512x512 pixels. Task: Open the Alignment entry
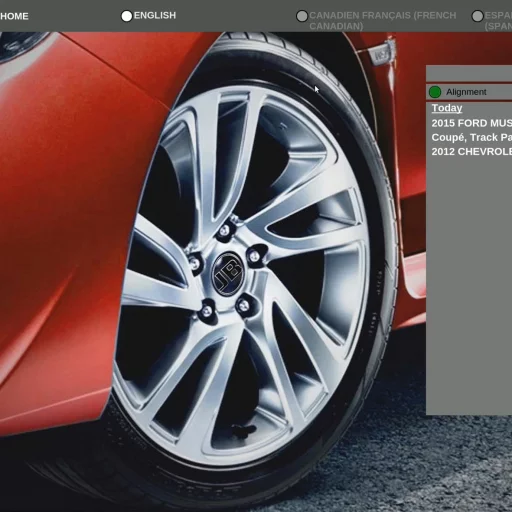469,92
